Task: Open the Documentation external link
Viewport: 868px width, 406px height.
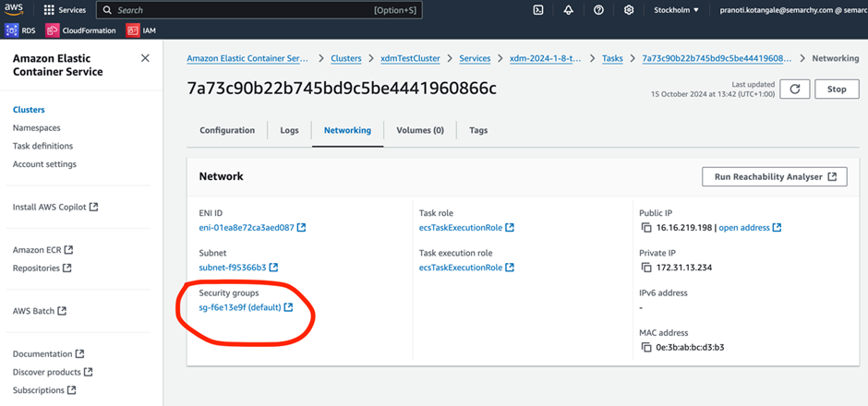Action: (x=48, y=353)
